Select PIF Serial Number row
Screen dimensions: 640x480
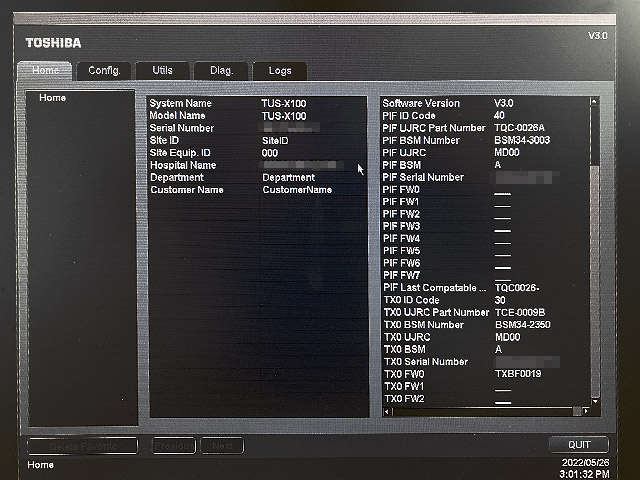pyautogui.click(x=486, y=177)
